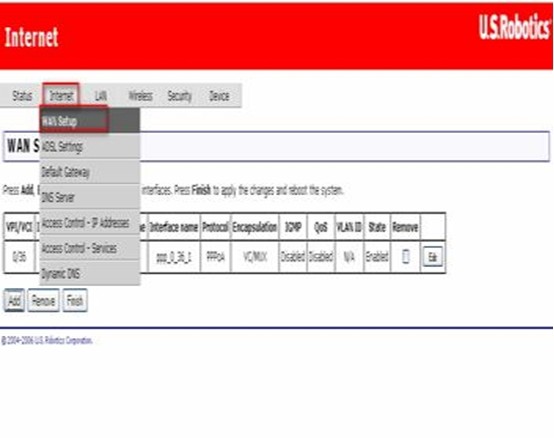Select the Internet tab
The width and height of the screenshot is (554, 438).
click(61, 95)
